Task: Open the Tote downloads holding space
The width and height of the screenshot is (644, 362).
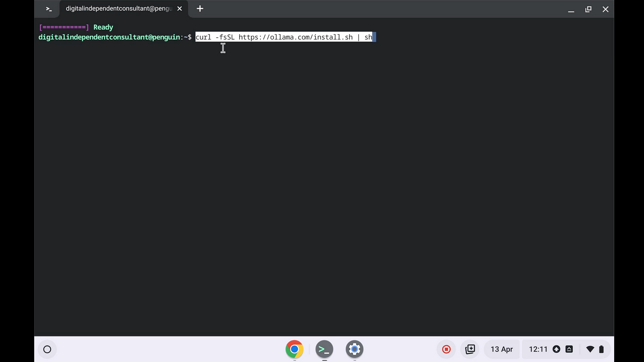Action: [470, 349]
